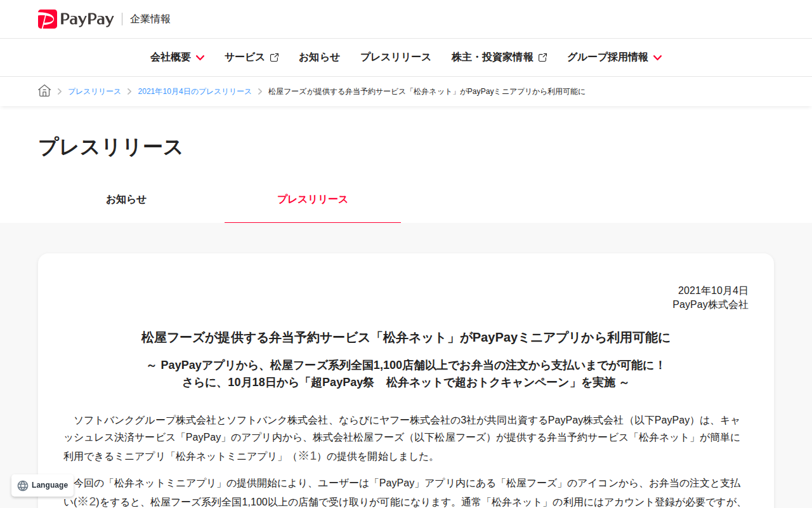This screenshot has height=508, width=812.
Task: Open 株主・投資家情報 in the navigation
Action: coord(499,57)
